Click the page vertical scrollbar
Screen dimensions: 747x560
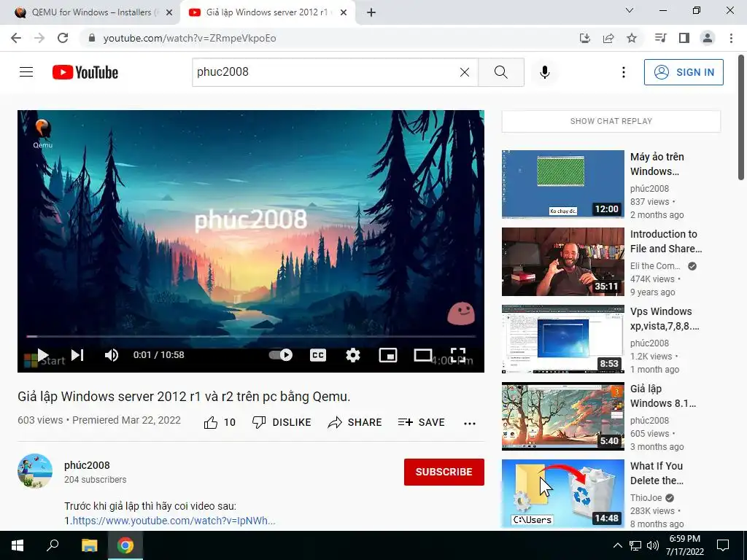point(741,117)
